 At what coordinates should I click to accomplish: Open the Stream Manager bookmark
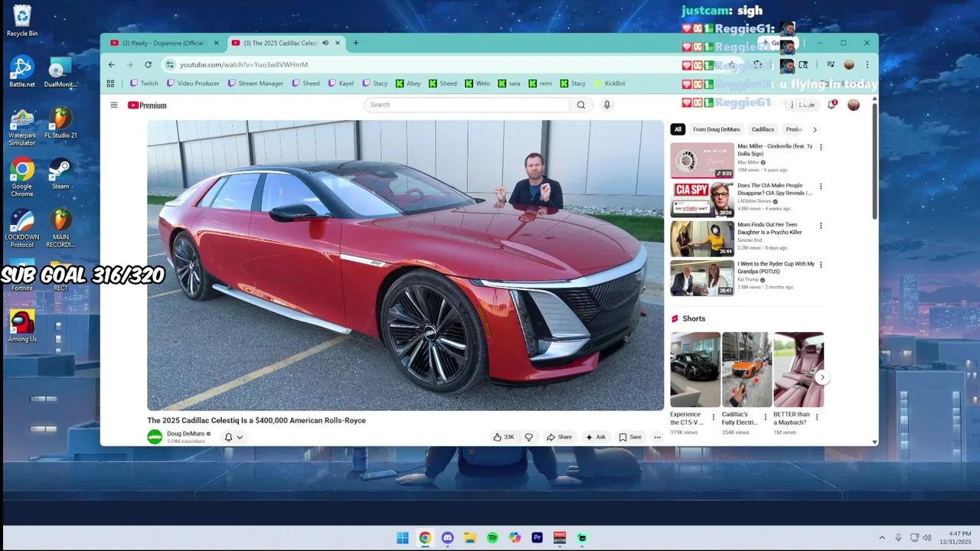[x=256, y=83]
